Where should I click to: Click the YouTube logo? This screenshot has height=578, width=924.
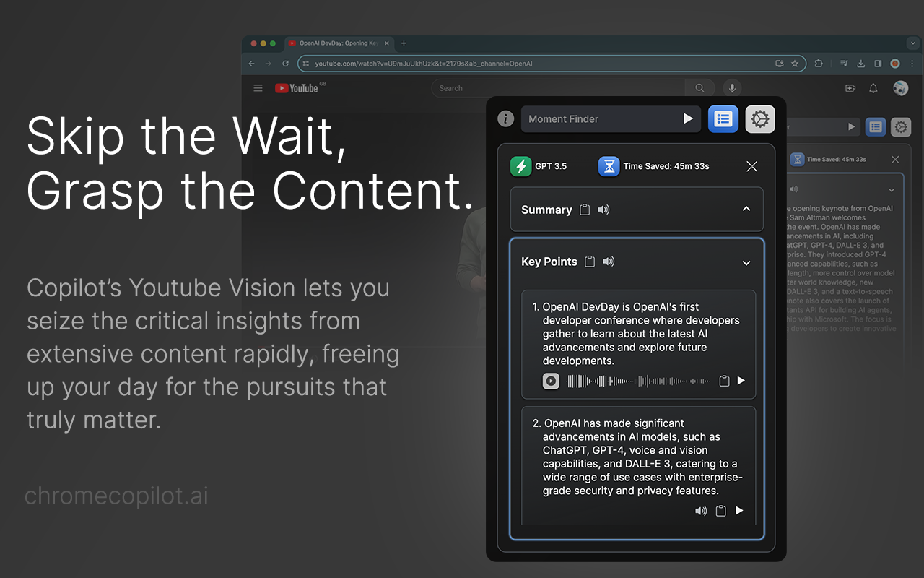[x=297, y=88]
